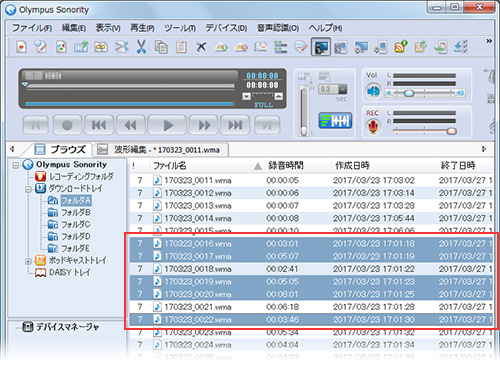Click the tab scroll left arrow
Viewport: 500px width, 365px height.
click(12, 149)
